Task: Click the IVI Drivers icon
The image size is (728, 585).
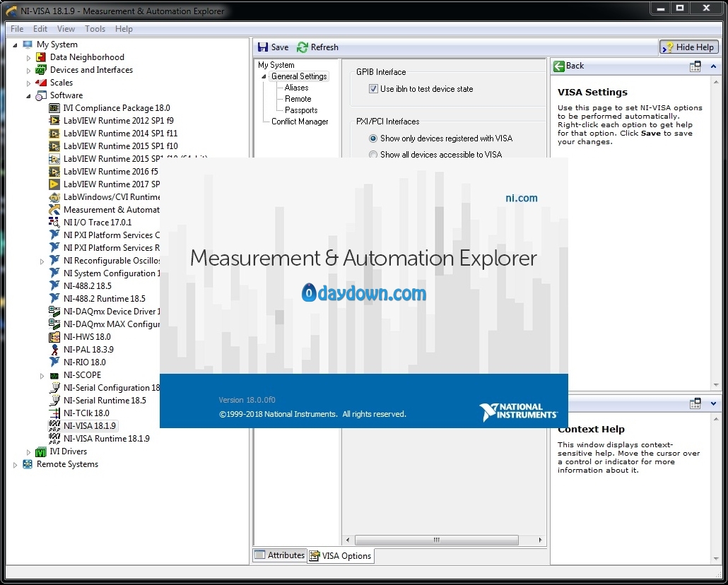Action: (x=41, y=451)
